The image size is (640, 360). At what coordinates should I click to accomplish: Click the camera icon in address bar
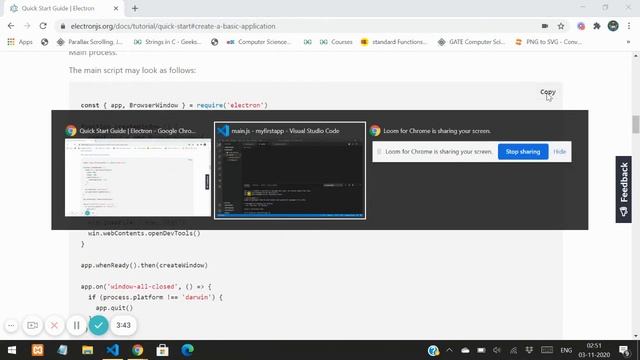(545, 26)
